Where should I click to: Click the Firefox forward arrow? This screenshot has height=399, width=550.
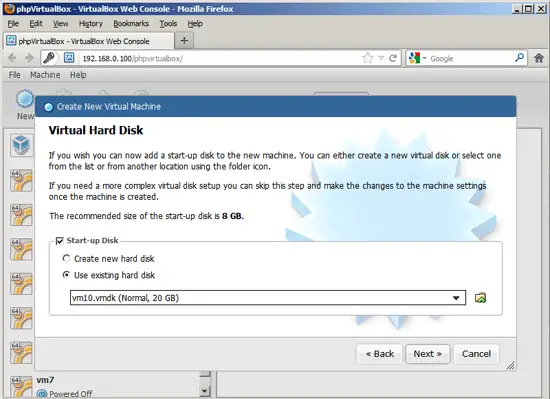click(x=29, y=58)
